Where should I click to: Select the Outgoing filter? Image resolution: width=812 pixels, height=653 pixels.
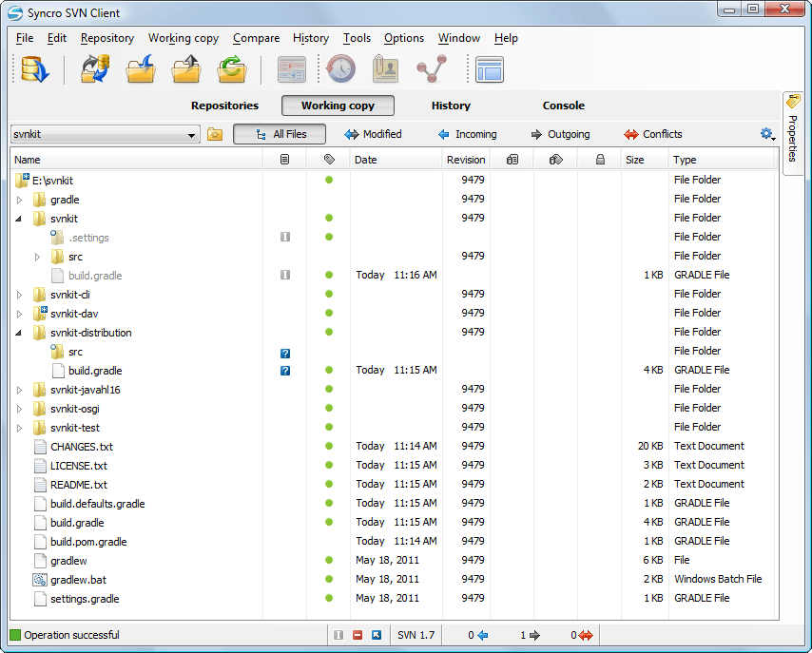[x=560, y=134]
